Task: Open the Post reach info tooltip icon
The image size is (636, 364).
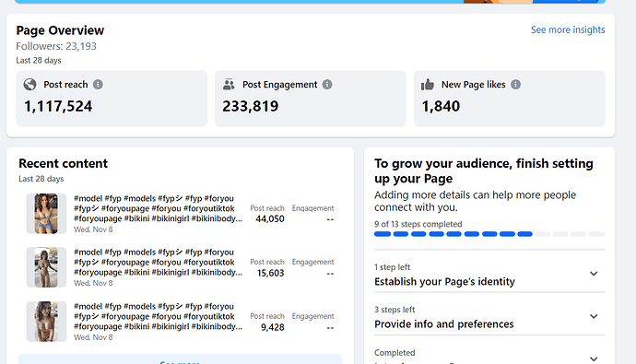Action: (x=98, y=84)
